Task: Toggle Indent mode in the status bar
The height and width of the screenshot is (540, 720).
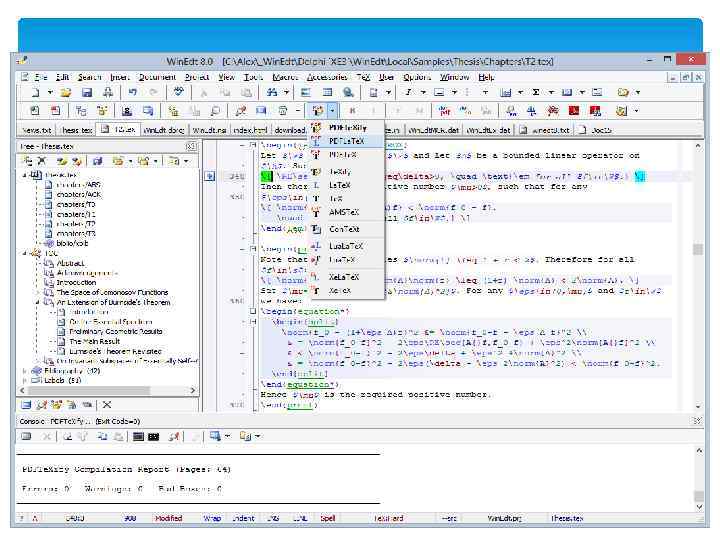Action: tap(243, 518)
